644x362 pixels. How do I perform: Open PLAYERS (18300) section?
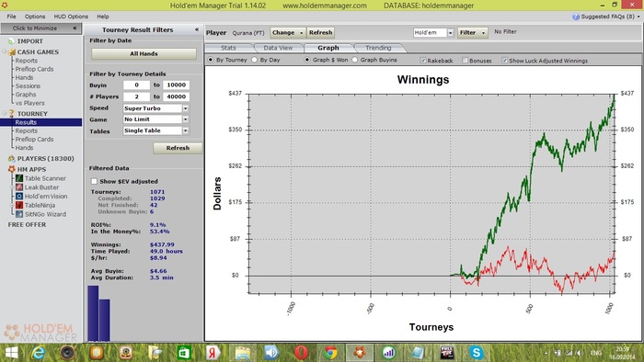point(46,159)
